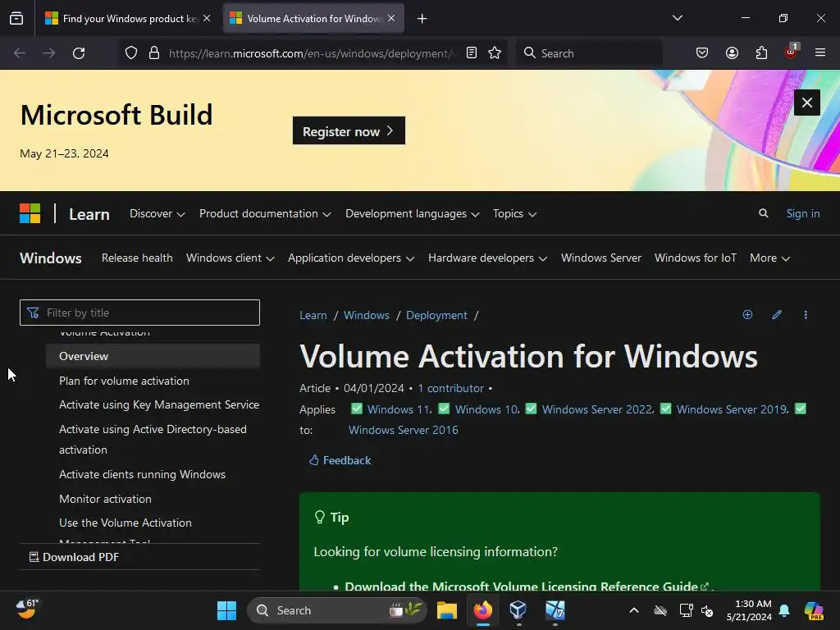The width and height of the screenshot is (840, 630).
Task: Select Plan for volume activation in sidebar
Action: 124,381
